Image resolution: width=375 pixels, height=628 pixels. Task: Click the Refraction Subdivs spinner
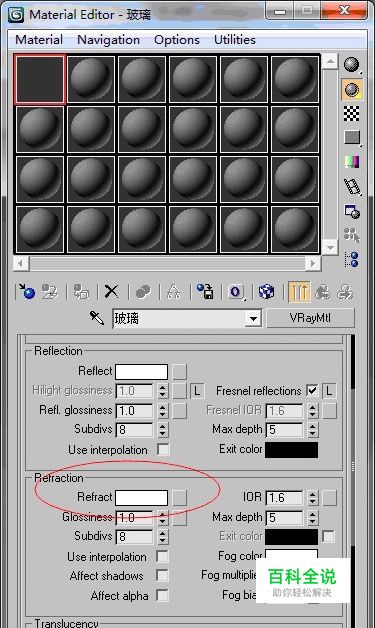(x=162, y=537)
